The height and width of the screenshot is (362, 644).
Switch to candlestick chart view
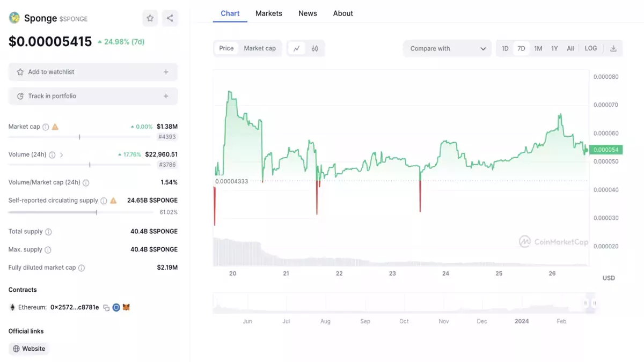click(315, 48)
